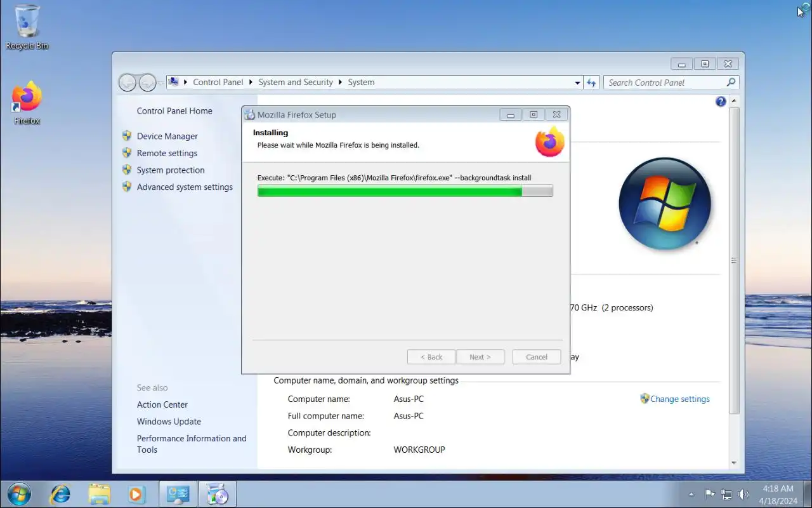Open Action Center link

point(162,404)
